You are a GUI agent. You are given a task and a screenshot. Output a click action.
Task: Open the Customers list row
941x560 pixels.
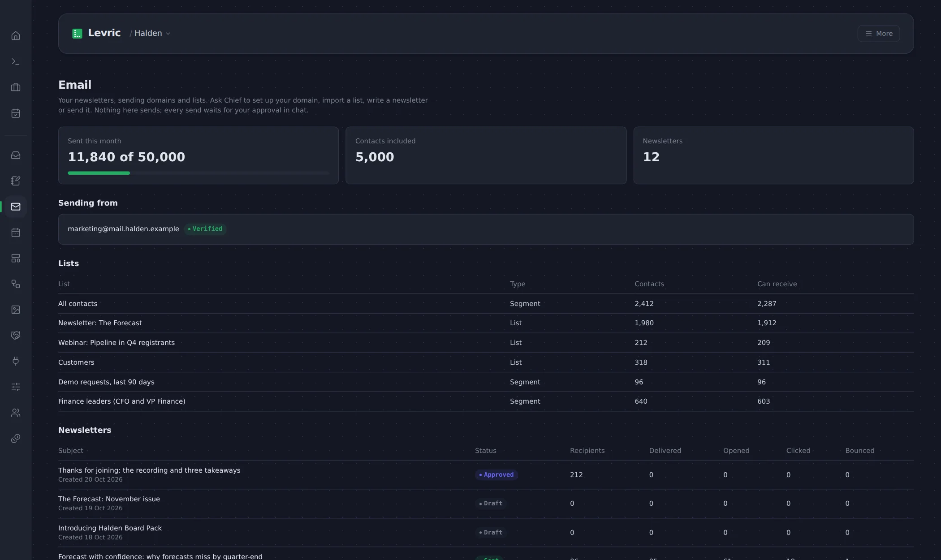point(486,362)
